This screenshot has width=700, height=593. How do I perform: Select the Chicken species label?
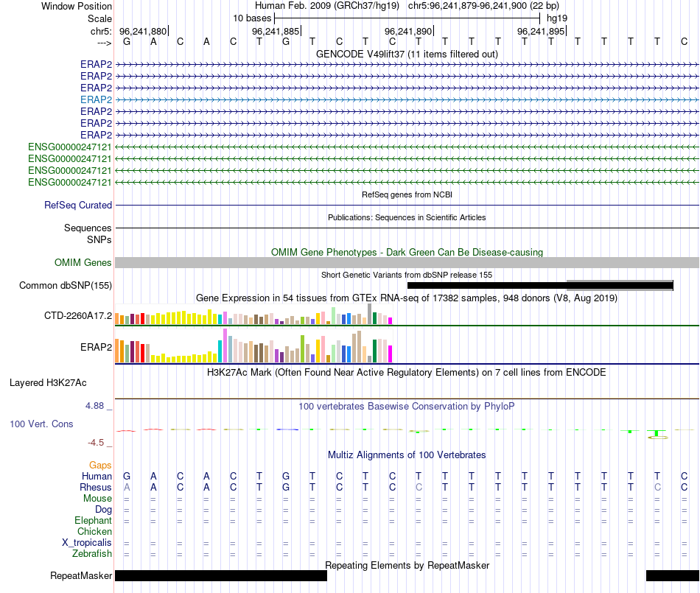pyautogui.click(x=94, y=531)
